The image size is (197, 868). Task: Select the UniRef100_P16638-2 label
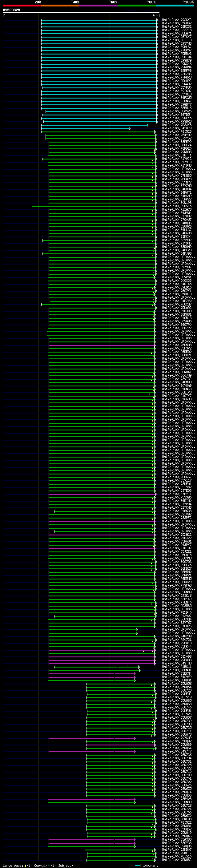(x=179, y=399)
